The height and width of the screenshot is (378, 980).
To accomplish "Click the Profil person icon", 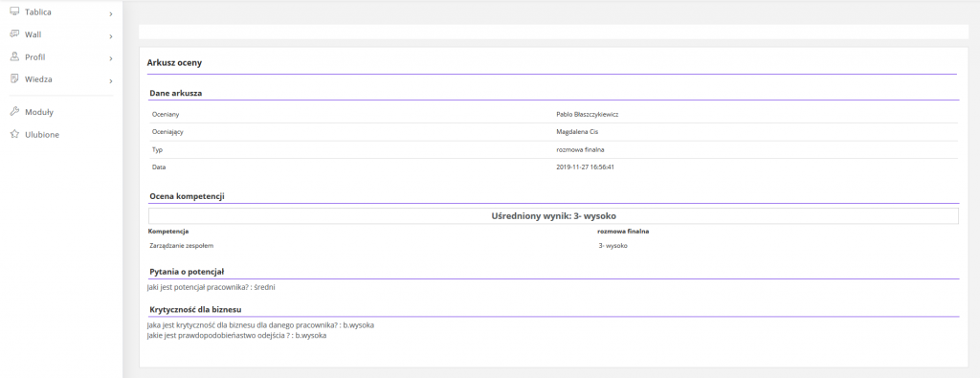I will point(15,56).
